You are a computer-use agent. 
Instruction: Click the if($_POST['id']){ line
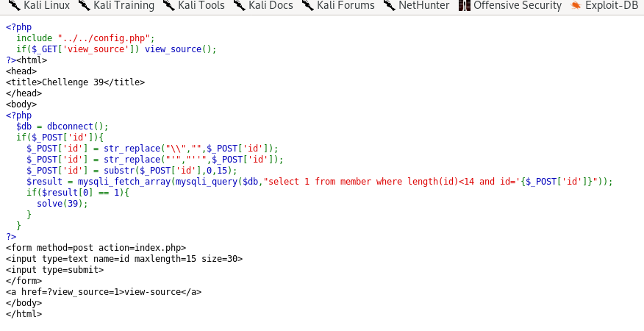point(60,138)
